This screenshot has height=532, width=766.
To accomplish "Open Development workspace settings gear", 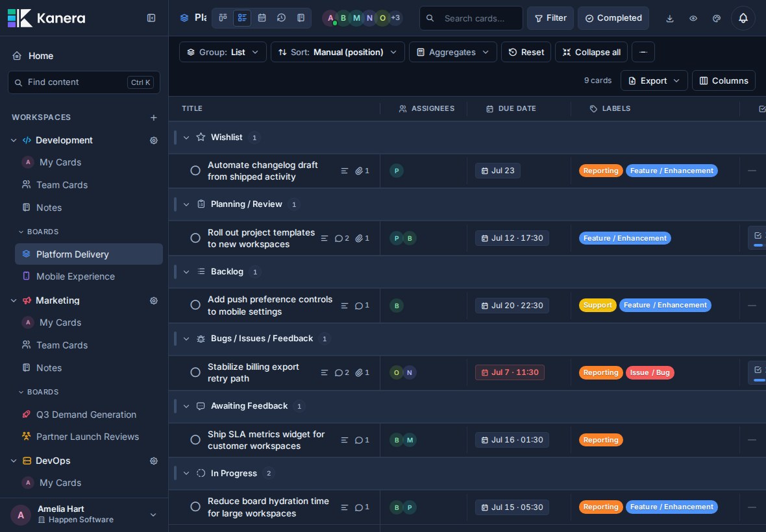I will click(153, 141).
